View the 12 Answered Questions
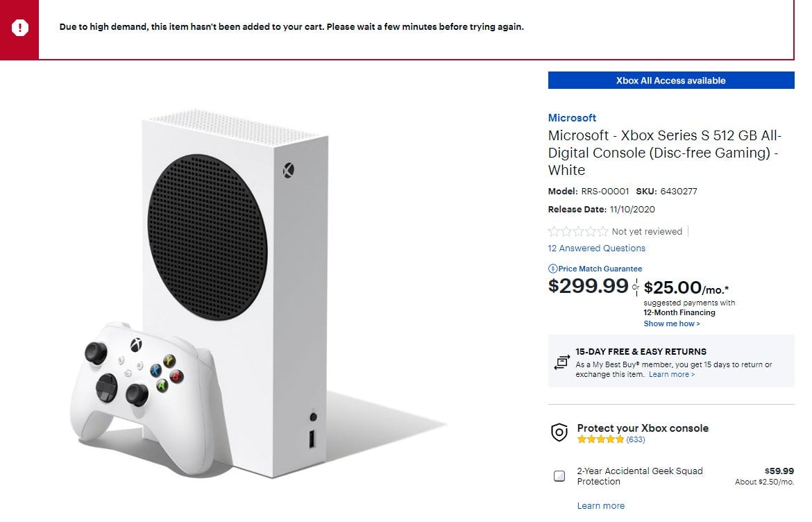Screen dimensions: 812x522 pos(596,248)
